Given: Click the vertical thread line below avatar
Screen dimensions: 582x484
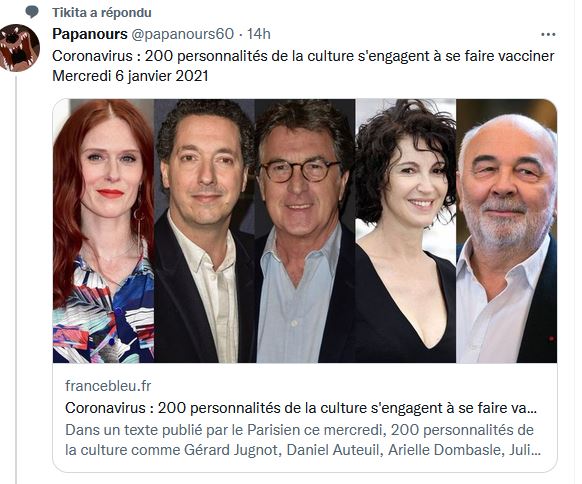Looking at the screenshot, I should [x=16, y=278].
